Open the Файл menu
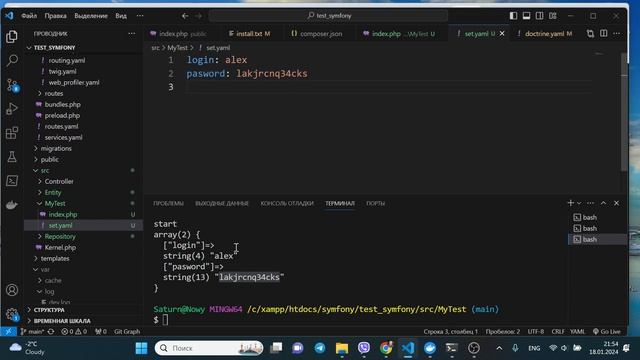 click(29, 16)
